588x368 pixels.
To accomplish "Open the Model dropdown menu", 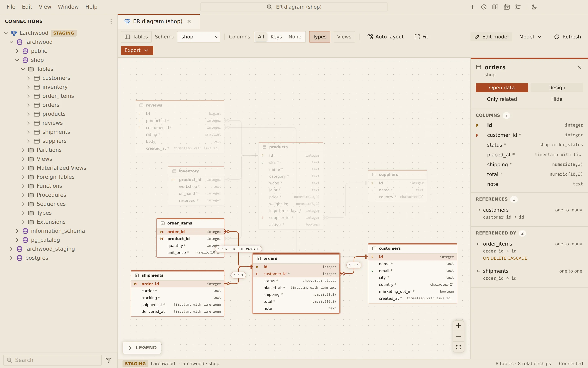I will (530, 37).
